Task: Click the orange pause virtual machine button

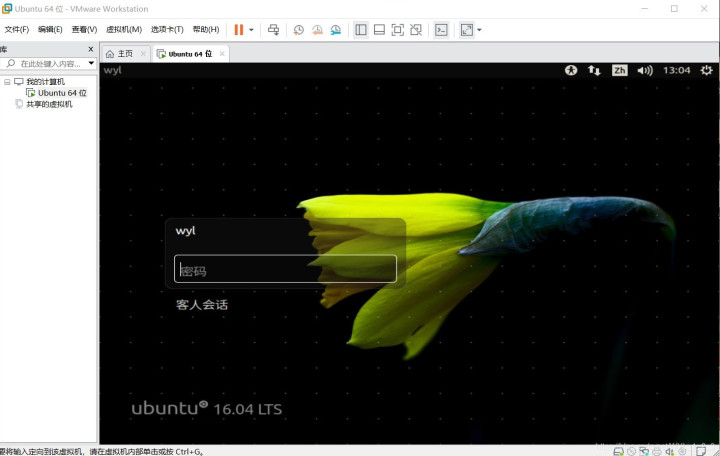Action: (238, 30)
